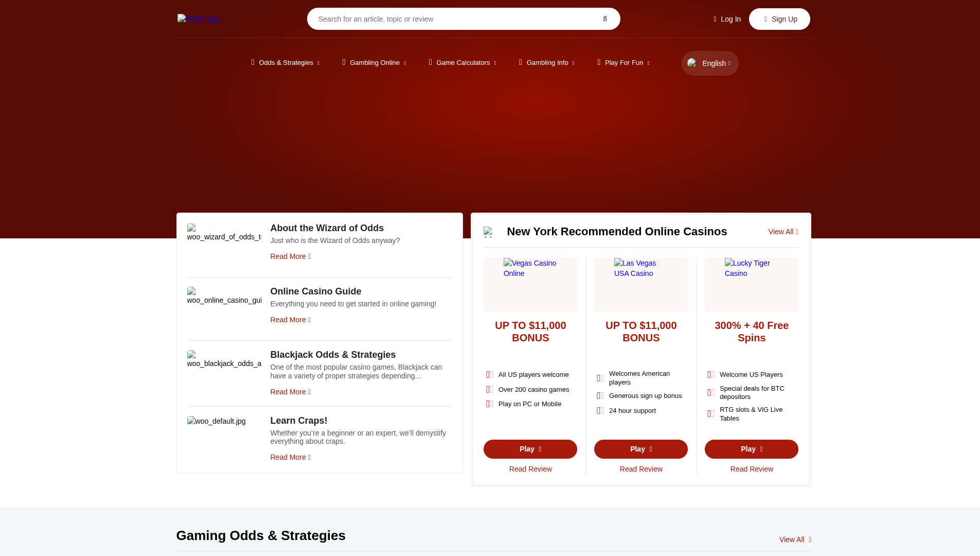Read Review of Las Vegas USA Casino
The width and height of the screenshot is (980, 556).
[x=641, y=469]
